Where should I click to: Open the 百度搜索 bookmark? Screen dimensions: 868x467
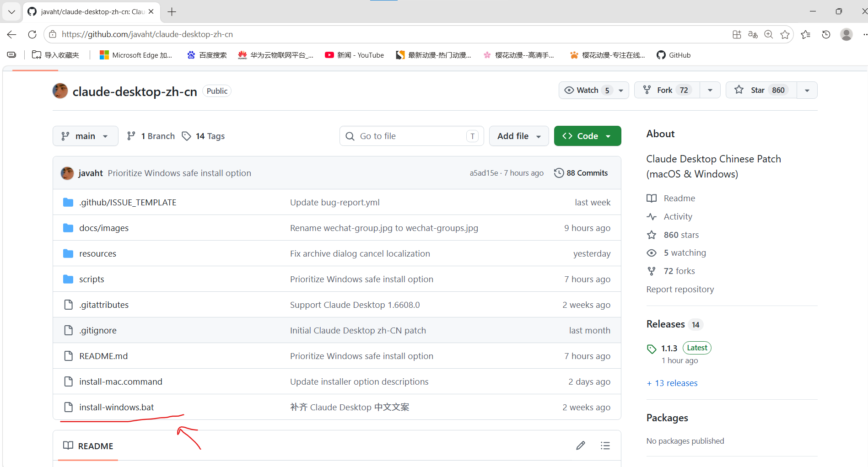click(207, 55)
